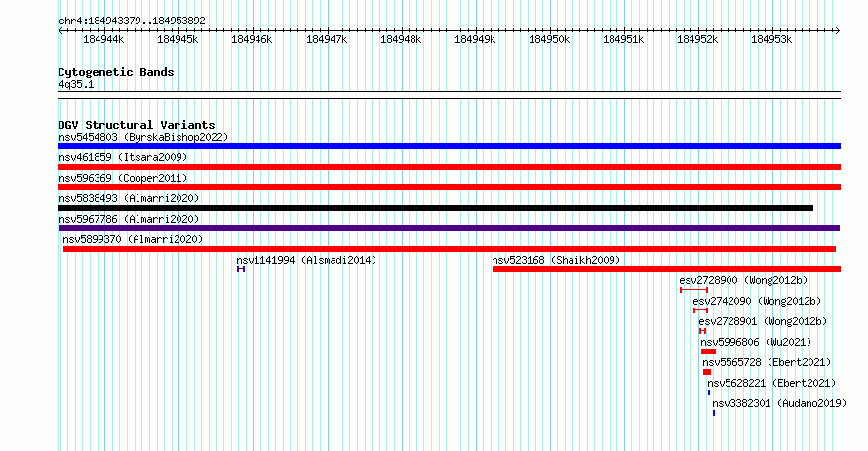Click ruler position 184944k
This screenshot has width=868, height=451.
click(x=104, y=39)
